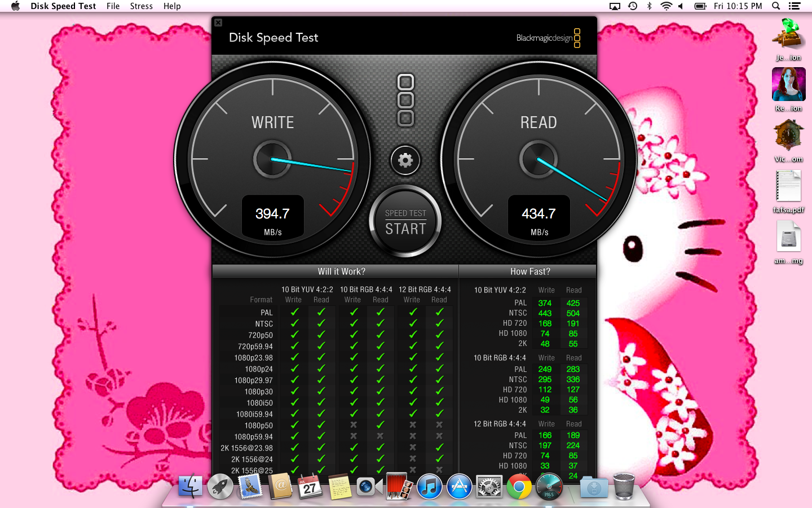Screen dimensions: 812x508
Task: Open the File menu
Action: (x=113, y=6)
